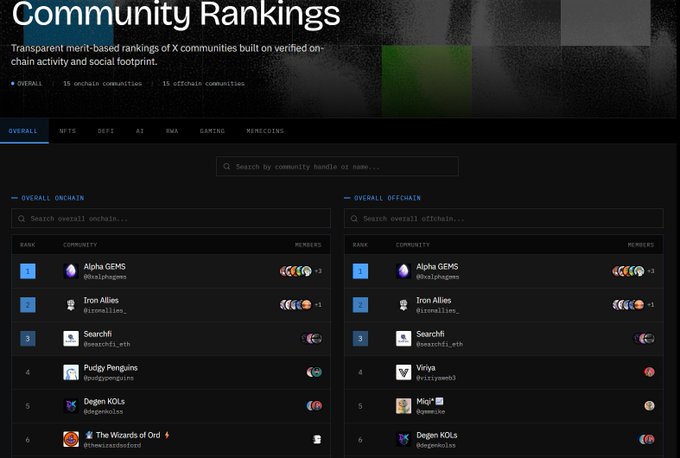Image resolution: width=680 pixels, height=458 pixels.
Task: Open the NFTS tab
Action: pos(68,131)
